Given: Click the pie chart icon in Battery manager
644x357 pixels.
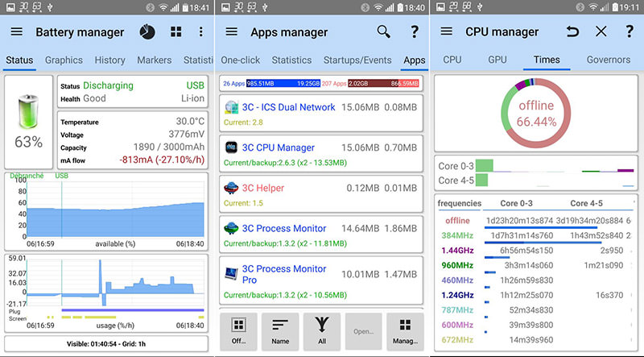Looking at the screenshot, I should click(147, 32).
